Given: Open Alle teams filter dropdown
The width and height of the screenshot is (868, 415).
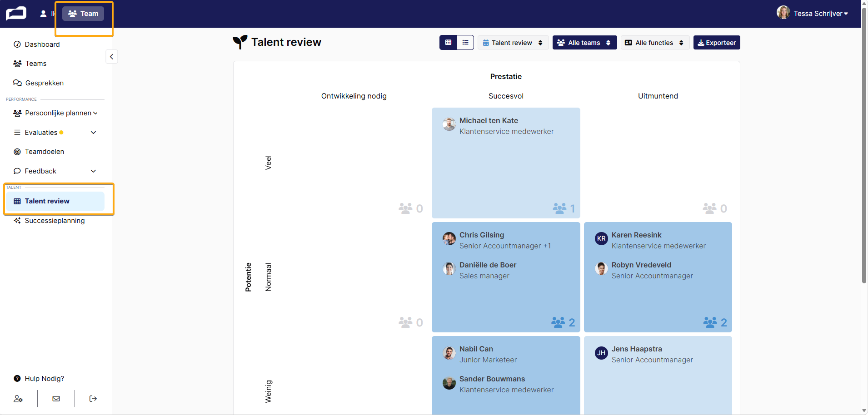Looking at the screenshot, I should (584, 43).
